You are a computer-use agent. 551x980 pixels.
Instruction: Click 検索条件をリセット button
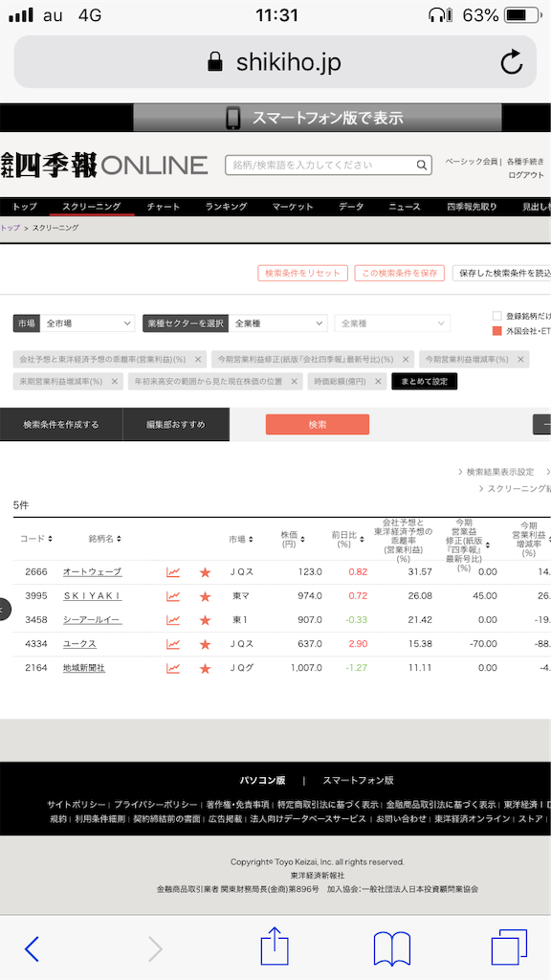(302, 273)
